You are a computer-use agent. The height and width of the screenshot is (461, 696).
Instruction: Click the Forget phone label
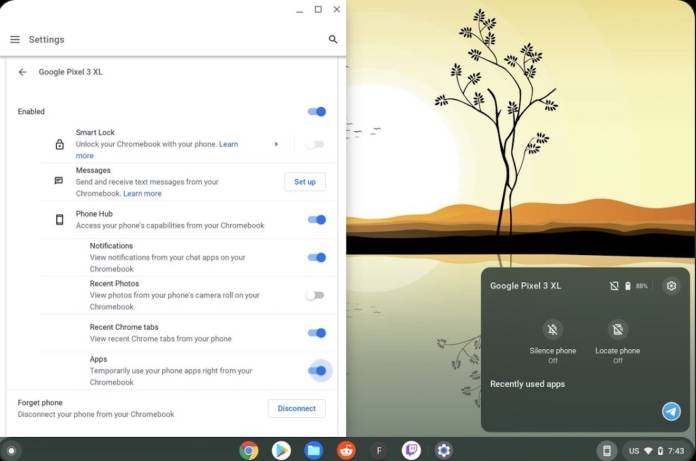tap(40, 402)
